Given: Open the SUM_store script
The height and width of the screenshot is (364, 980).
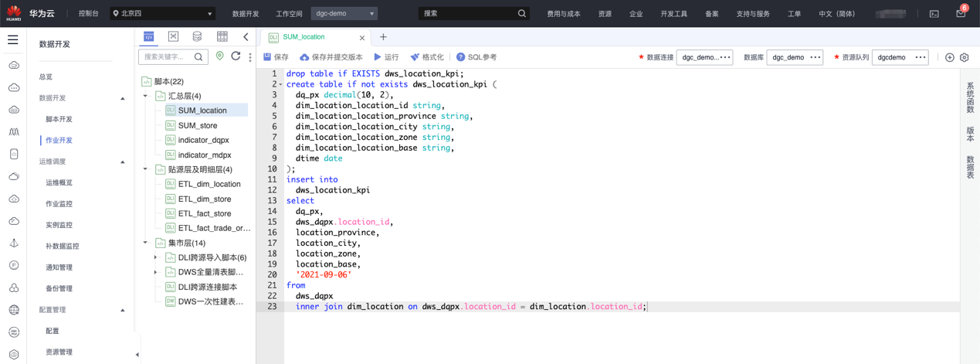Looking at the screenshot, I should tap(198, 125).
